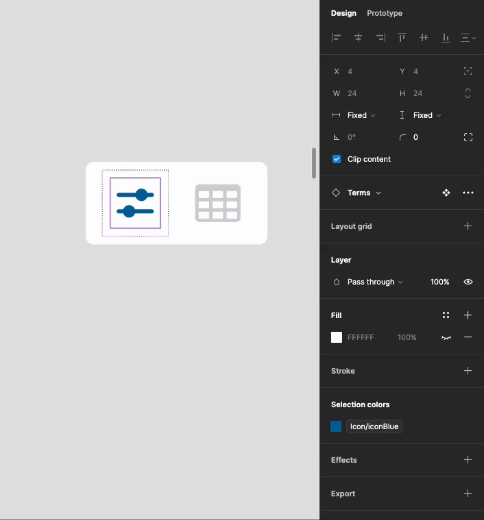This screenshot has width=484, height=520.
Task: Add an Export setting
Action: click(468, 493)
